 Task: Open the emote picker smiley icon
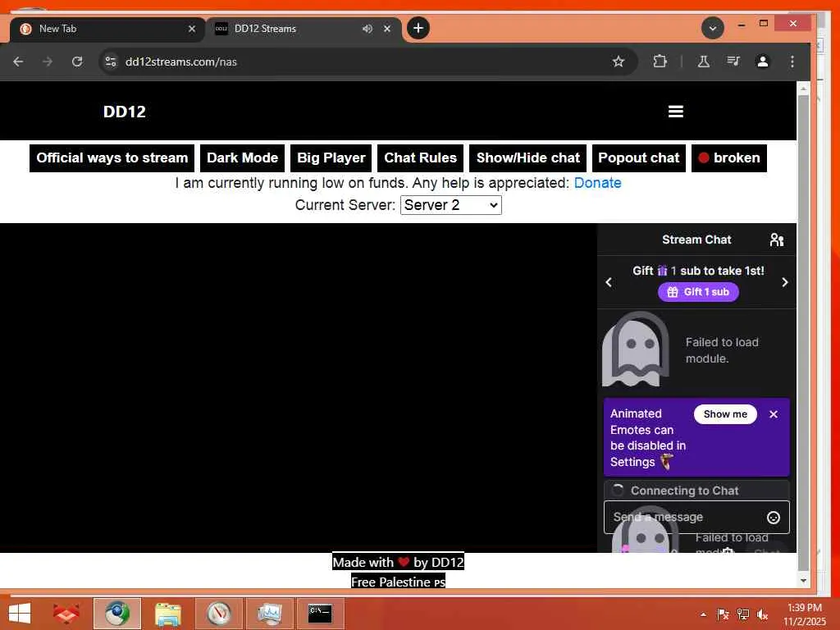click(773, 517)
